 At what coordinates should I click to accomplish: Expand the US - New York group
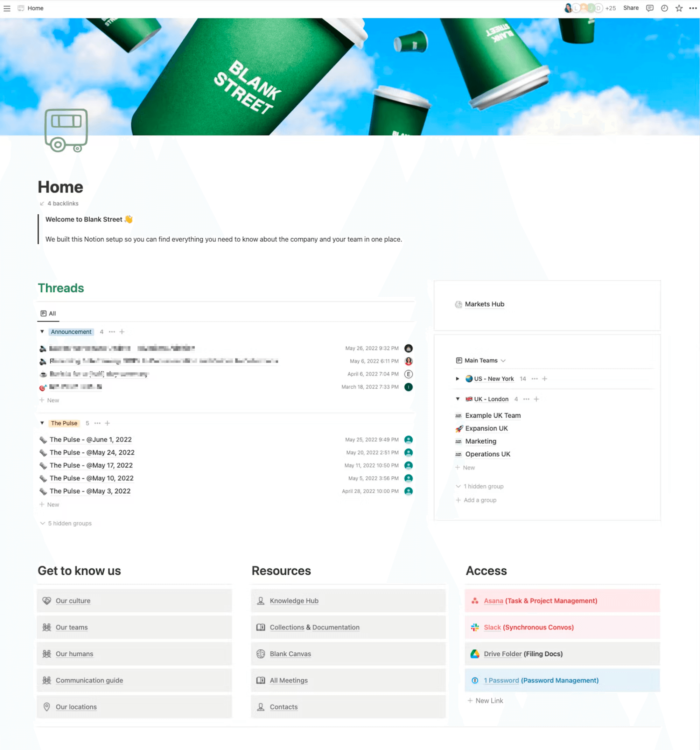point(457,379)
